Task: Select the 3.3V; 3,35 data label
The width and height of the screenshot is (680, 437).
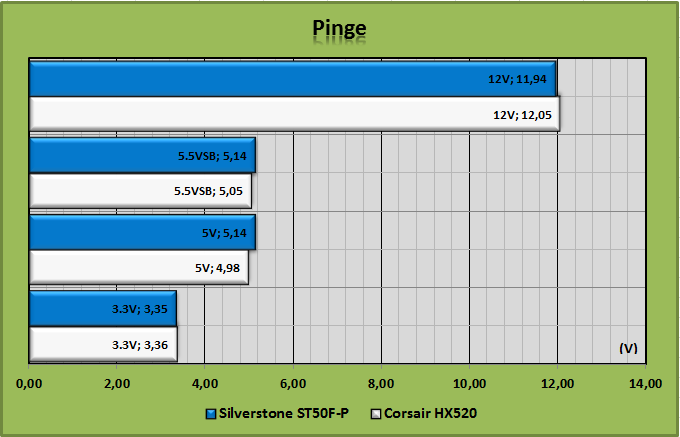Action: coord(140,310)
